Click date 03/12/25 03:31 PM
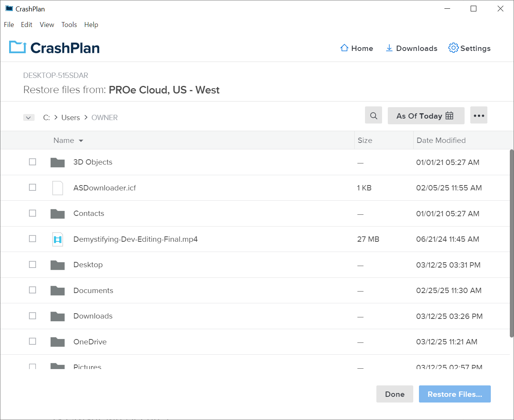This screenshot has width=514, height=420. pos(448,265)
